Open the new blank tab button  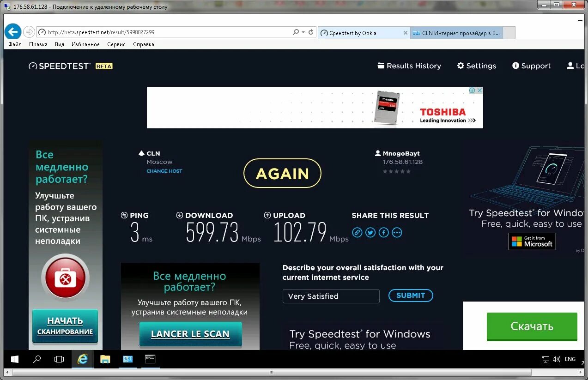(509, 33)
